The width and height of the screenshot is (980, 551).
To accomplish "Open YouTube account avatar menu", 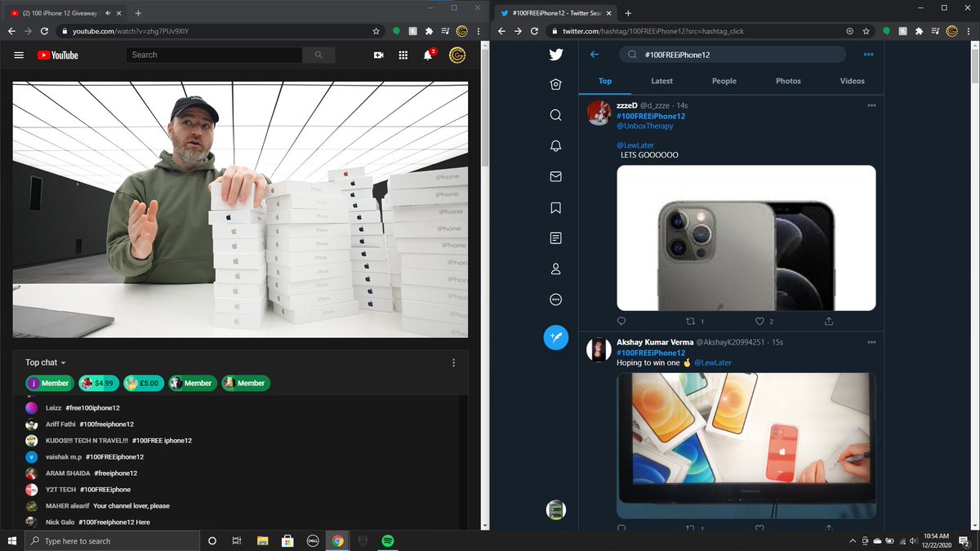I will (457, 55).
